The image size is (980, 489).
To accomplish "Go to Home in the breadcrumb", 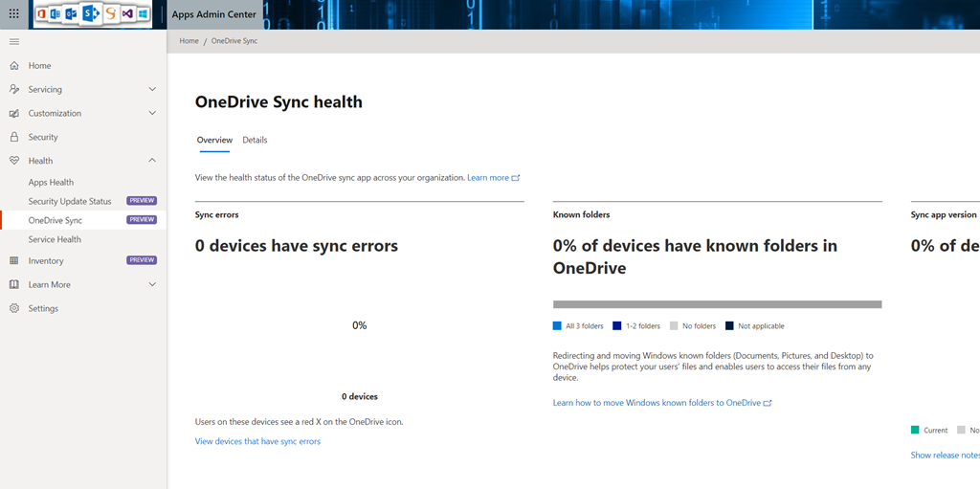I will click(189, 41).
